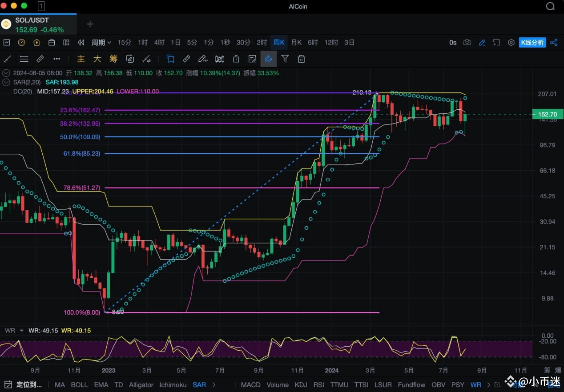Toggle 大 full-screen chart mode

[97, 59]
